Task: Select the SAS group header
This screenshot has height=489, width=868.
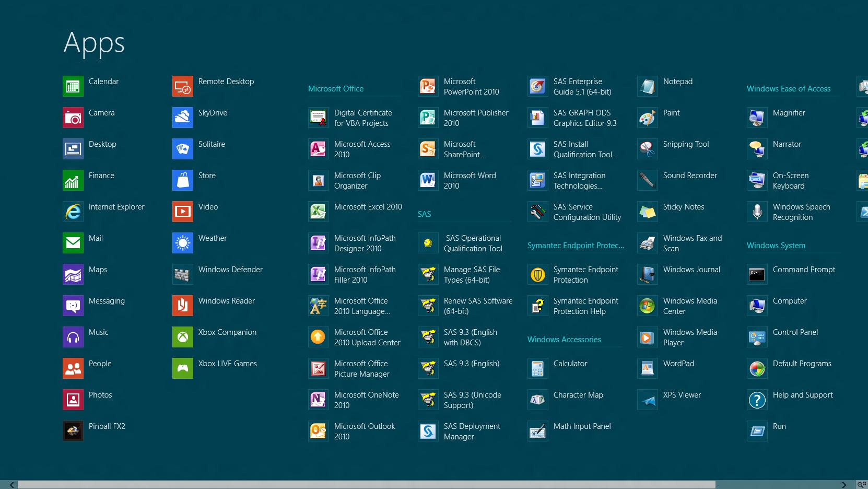Action: pos(425,214)
